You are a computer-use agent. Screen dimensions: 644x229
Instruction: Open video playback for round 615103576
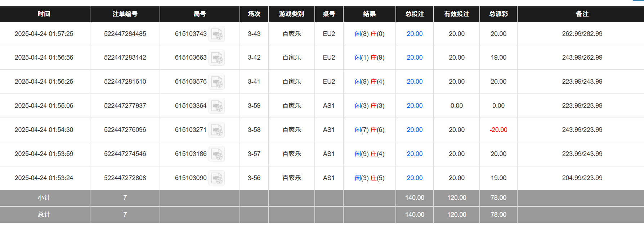pos(216,82)
